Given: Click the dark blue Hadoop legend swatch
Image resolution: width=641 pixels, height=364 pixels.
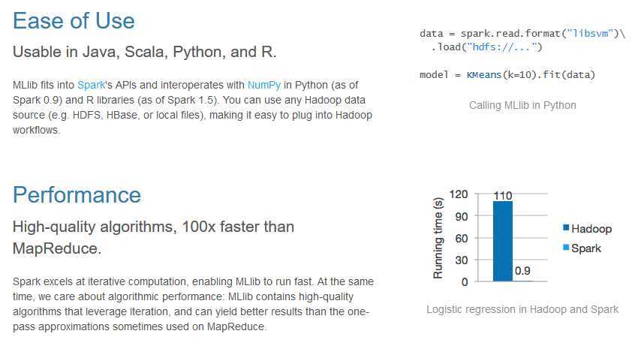Looking at the screenshot, I should [x=566, y=227].
